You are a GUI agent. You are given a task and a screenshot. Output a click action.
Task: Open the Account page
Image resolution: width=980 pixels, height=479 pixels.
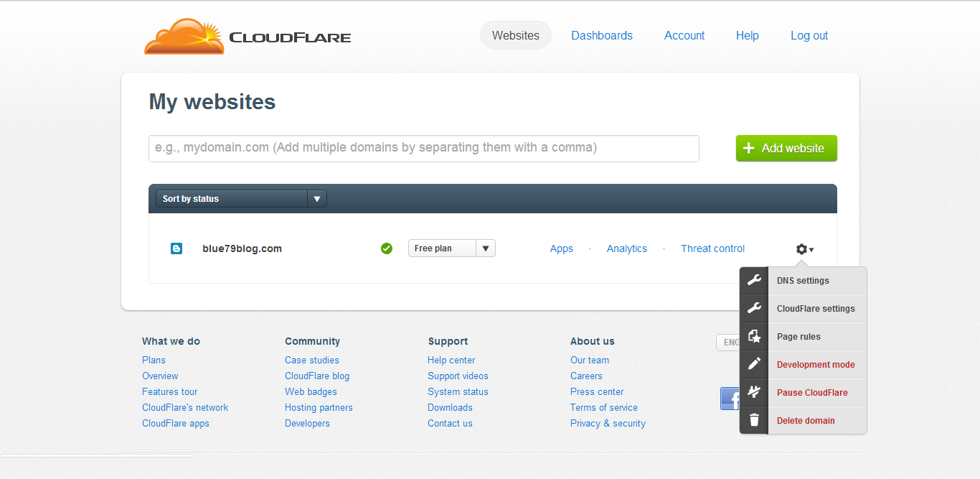click(x=684, y=35)
